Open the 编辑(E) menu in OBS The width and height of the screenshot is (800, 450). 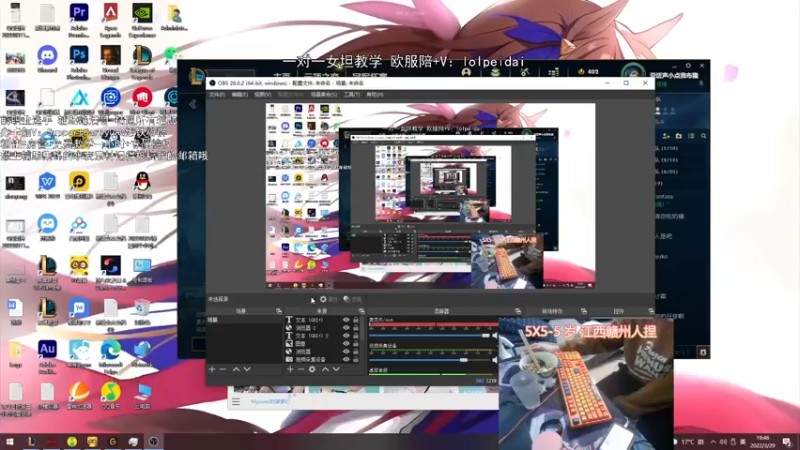(x=239, y=94)
